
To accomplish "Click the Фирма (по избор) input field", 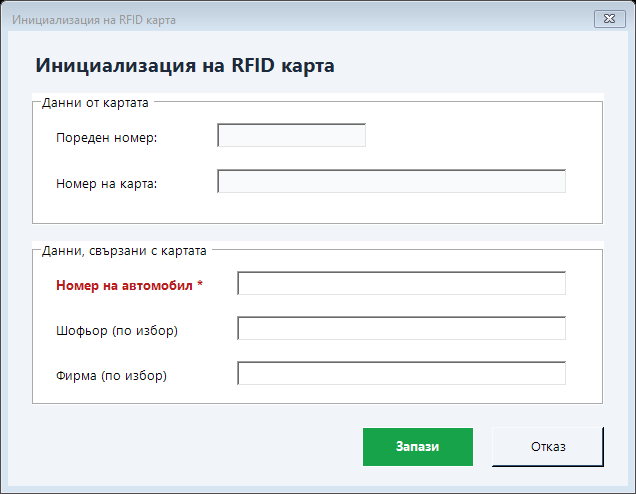I will pyautogui.click(x=402, y=373).
